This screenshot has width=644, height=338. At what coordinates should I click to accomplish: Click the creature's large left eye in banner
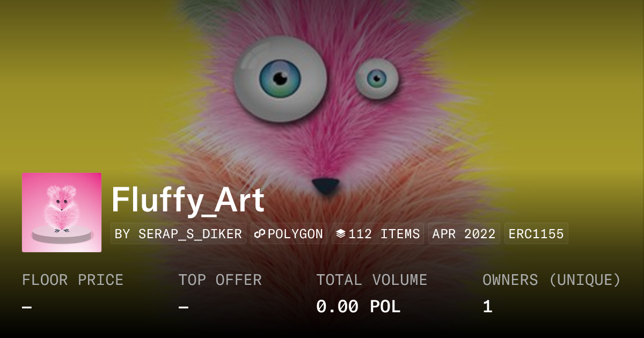(x=280, y=79)
